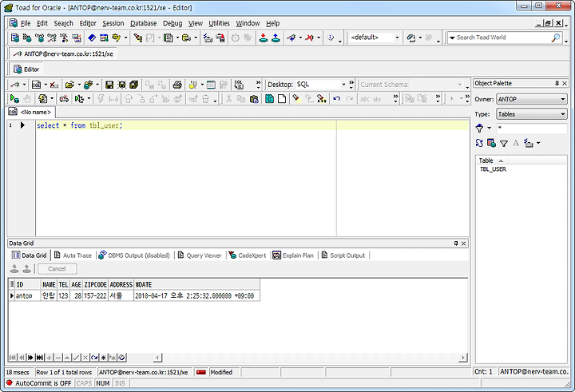Open the Schema Browser blue book icon
Screen dimensions: 575x392
click(92, 38)
